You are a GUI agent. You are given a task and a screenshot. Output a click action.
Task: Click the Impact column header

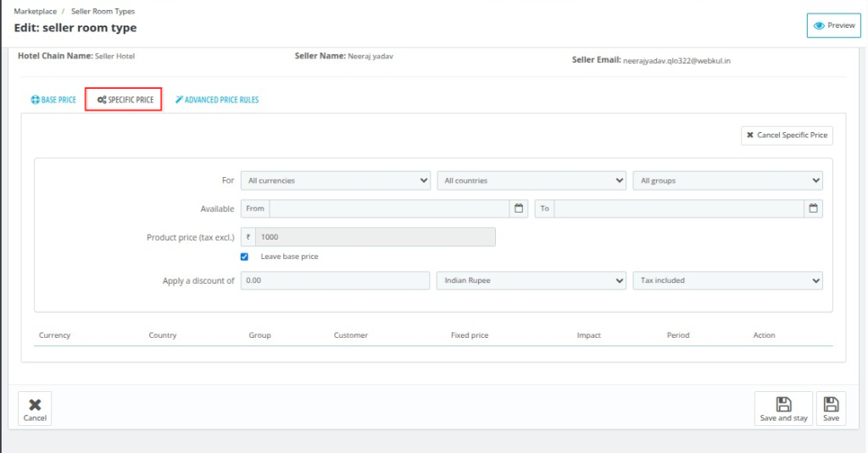coord(589,335)
